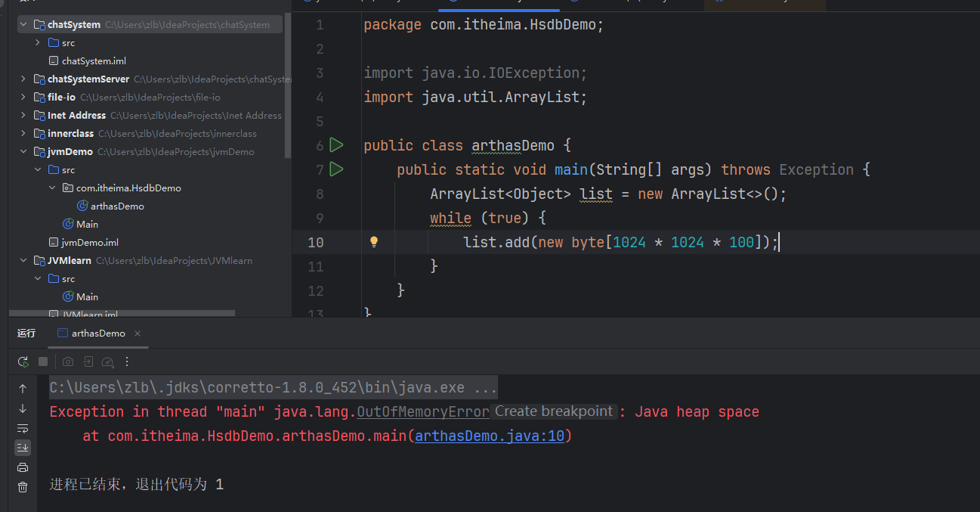Collapse the com.itheima.HsdbDemo package
This screenshot has width=980, height=512.
[52, 188]
